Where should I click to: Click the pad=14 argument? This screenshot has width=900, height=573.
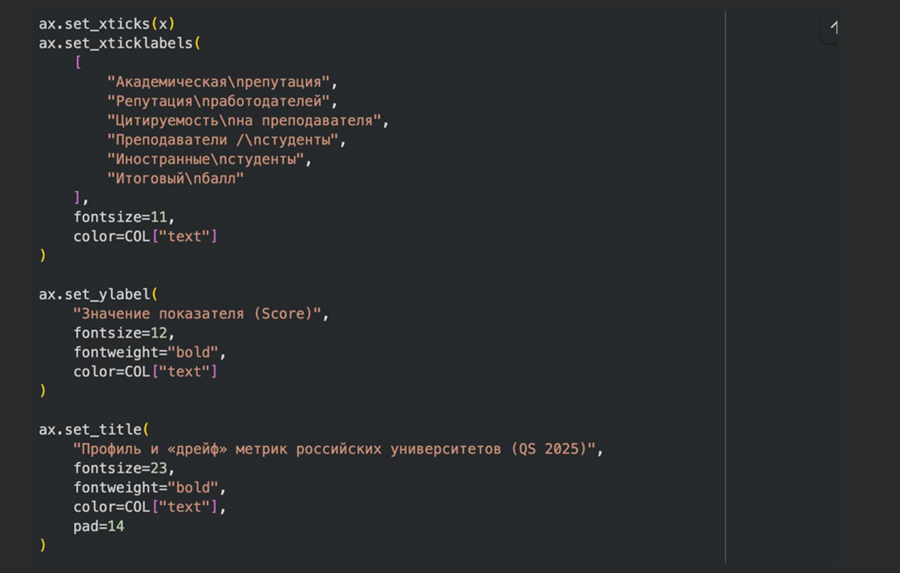(98, 526)
